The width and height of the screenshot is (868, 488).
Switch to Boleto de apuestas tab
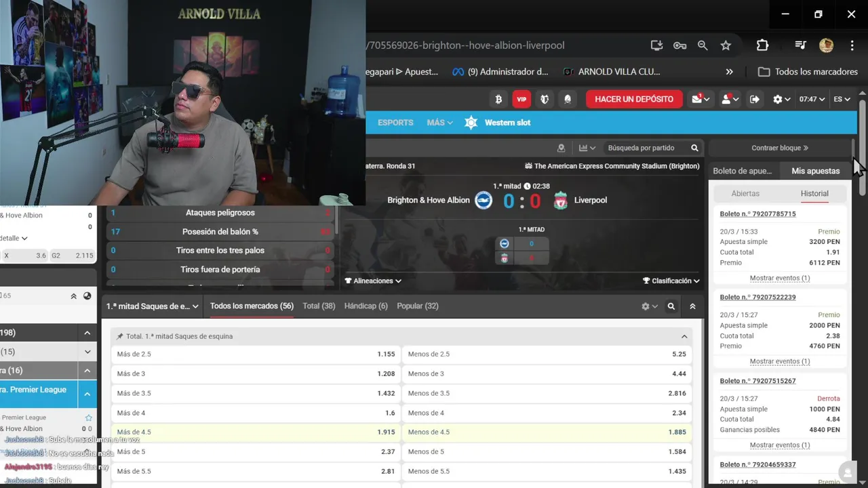pyautogui.click(x=743, y=171)
